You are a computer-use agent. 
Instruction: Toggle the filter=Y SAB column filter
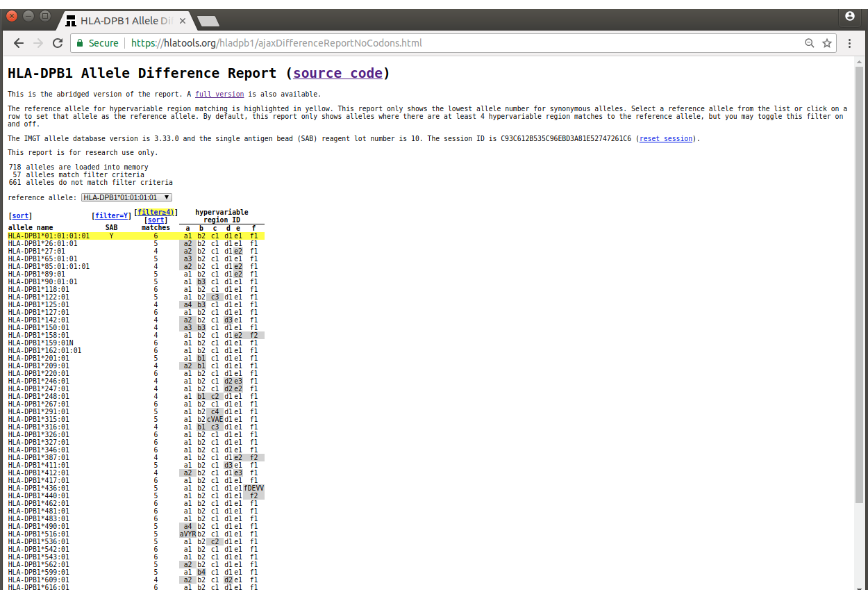tap(111, 215)
